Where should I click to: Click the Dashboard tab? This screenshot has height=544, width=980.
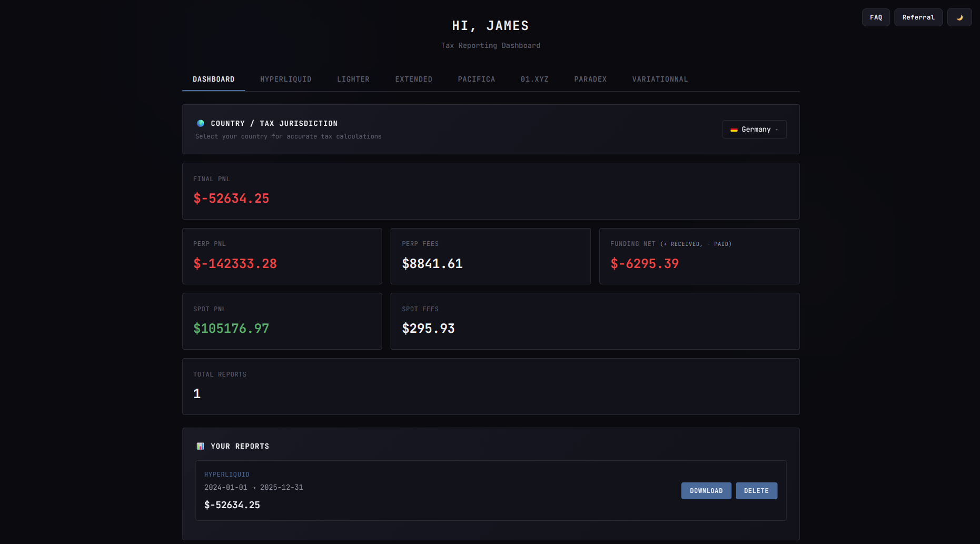(213, 80)
